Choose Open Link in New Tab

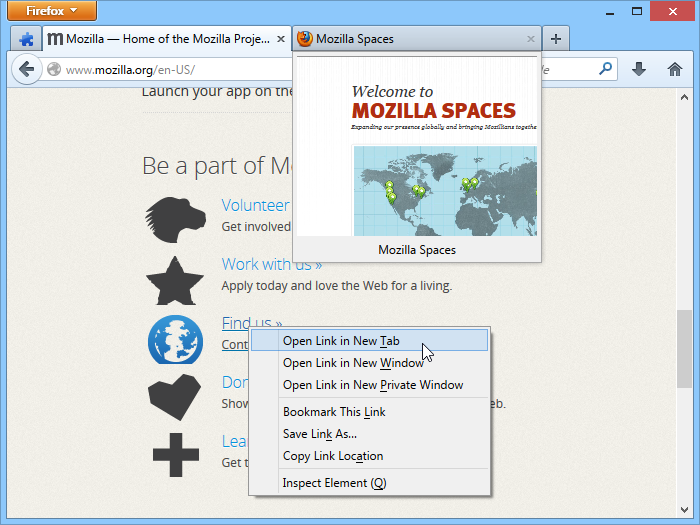coord(369,341)
